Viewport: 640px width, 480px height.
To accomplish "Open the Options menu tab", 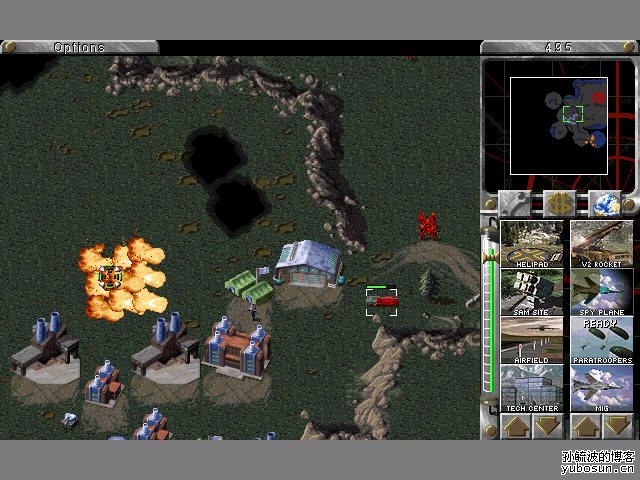I will click(x=80, y=47).
